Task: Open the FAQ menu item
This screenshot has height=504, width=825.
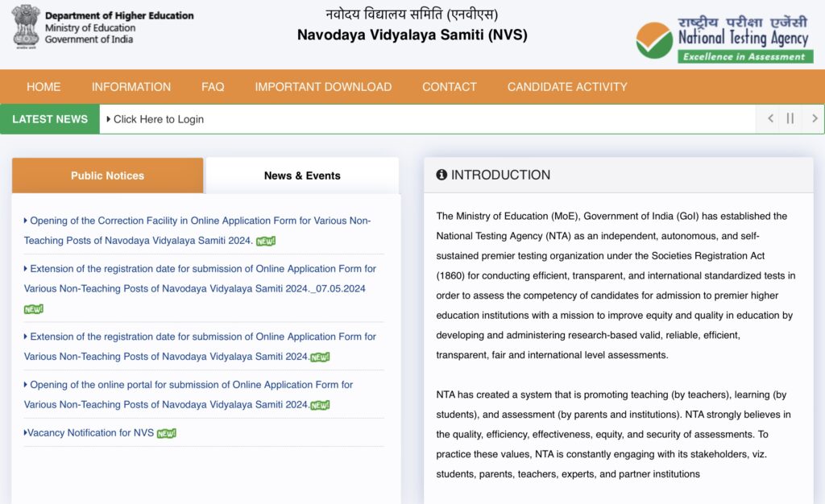Action: (x=213, y=87)
